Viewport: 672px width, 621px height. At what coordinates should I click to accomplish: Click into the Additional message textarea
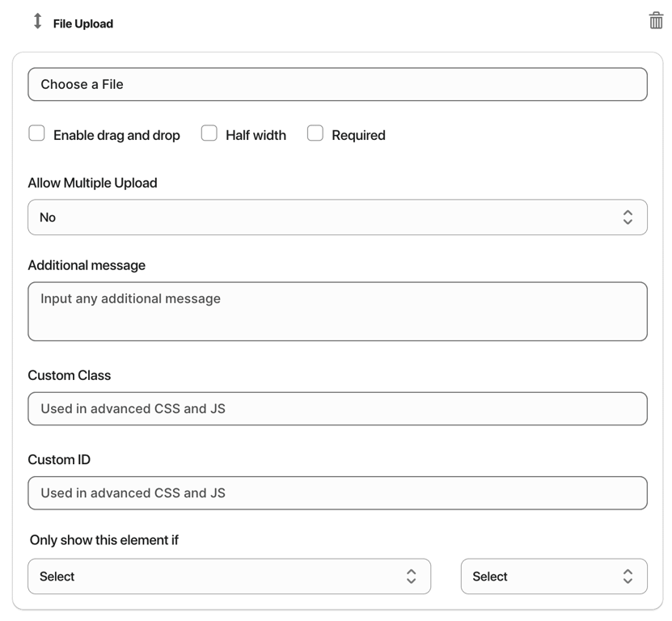[x=337, y=312]
